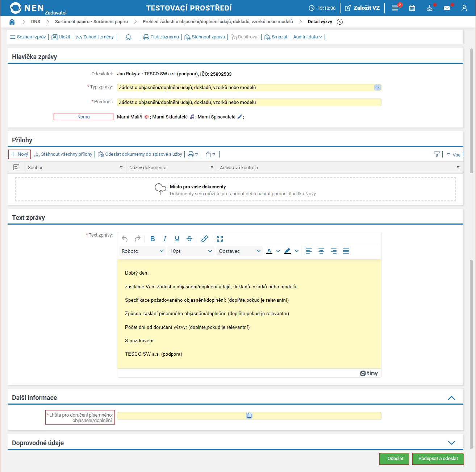Open the Typ zprávy dropdown
476x472 pixels.
[377, 87]
